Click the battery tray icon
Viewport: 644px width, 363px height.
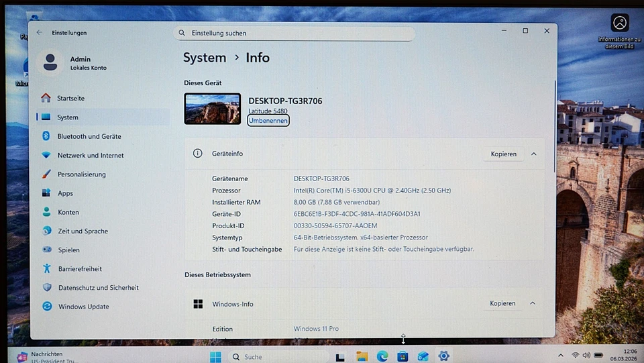click(599, 355)
